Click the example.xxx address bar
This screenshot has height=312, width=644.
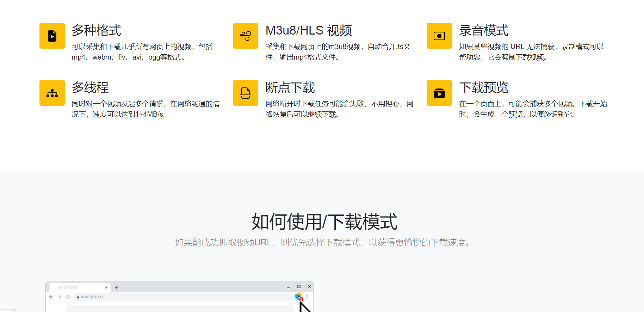click(183, 297)
